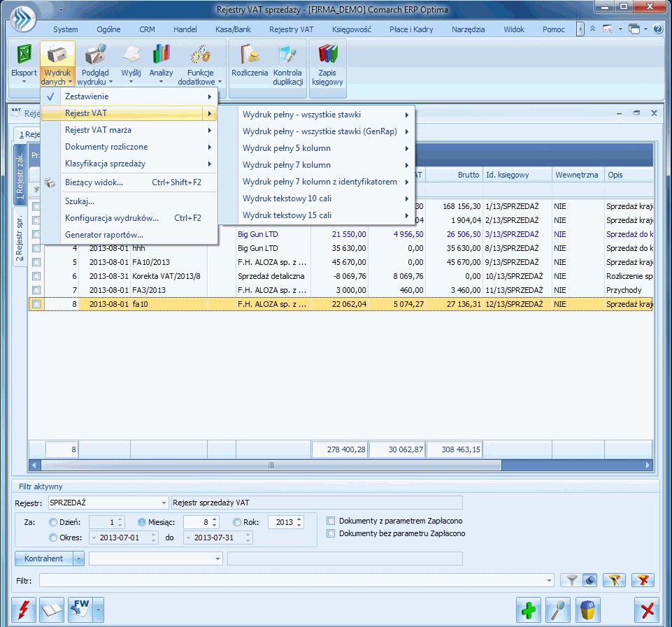Screen dimensions: 672x627
Task: Click the open book icon button
Action: click(x=52, y=610)
